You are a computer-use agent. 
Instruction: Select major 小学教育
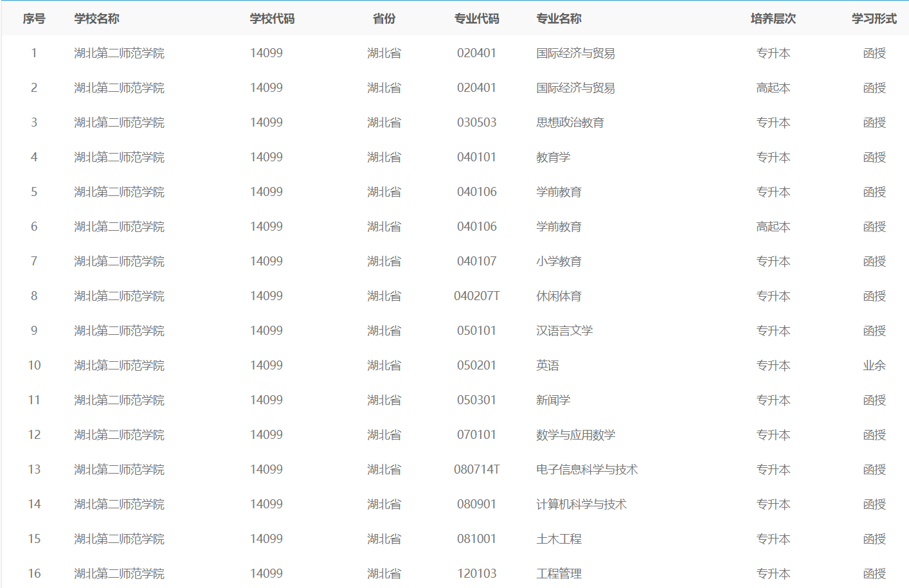pos(559,262)
